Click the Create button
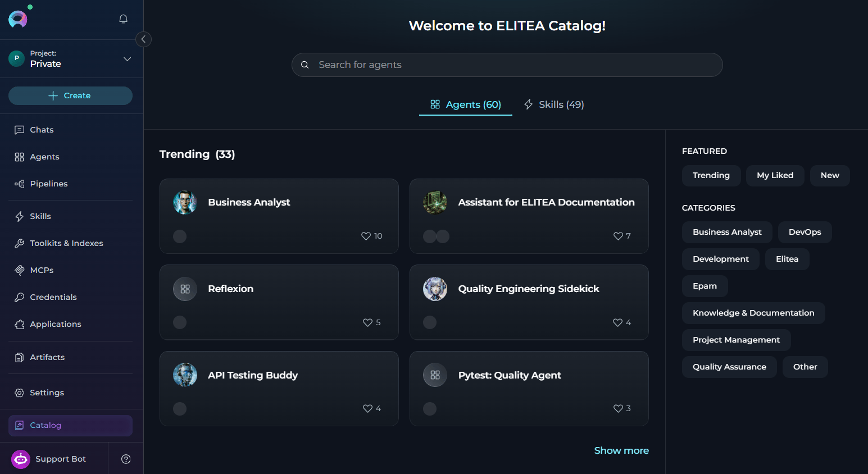 (x=70, y=95)
